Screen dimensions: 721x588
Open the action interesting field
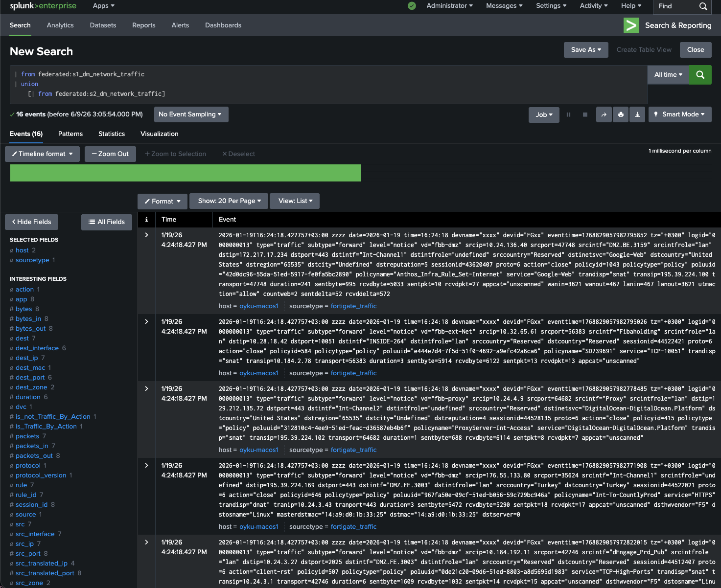tap(24, 290)
